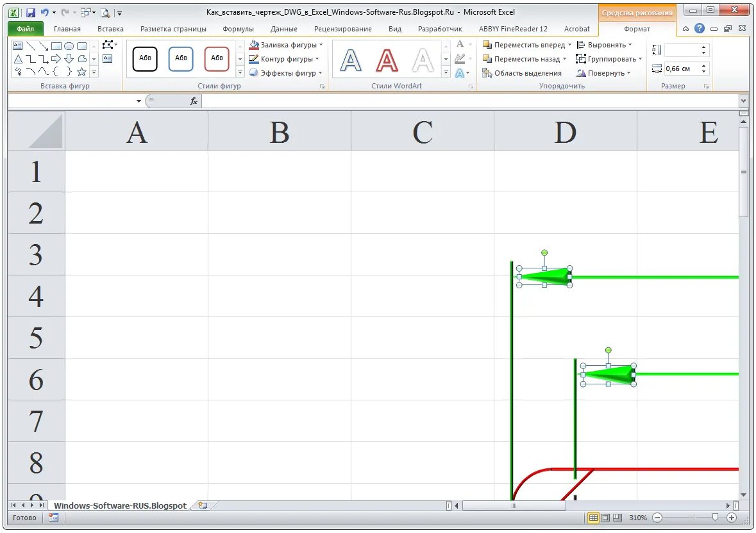Apply blue outline Абв shape style
The width and height of the screenshot is (756, 533).
tap(181, 59)
